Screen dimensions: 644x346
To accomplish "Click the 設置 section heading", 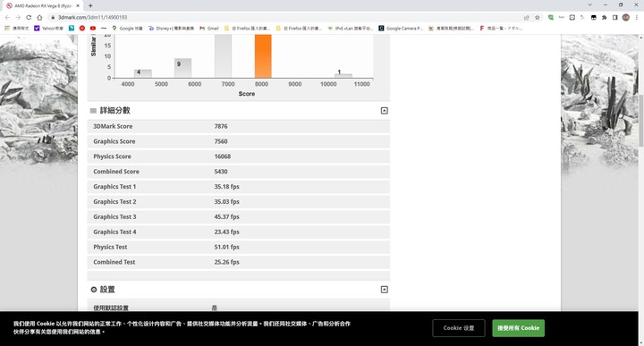I will pos(107,290).
